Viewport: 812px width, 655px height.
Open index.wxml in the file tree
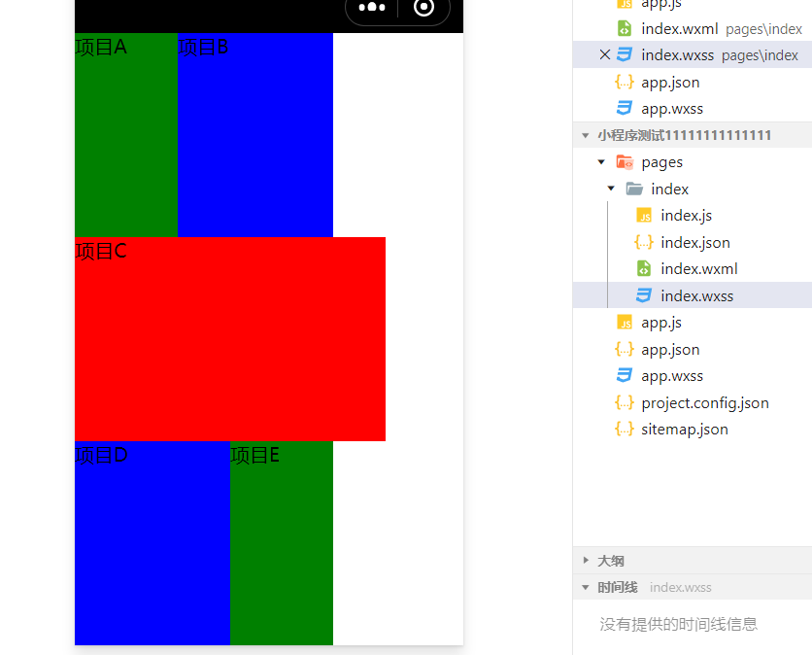[693, 268]
